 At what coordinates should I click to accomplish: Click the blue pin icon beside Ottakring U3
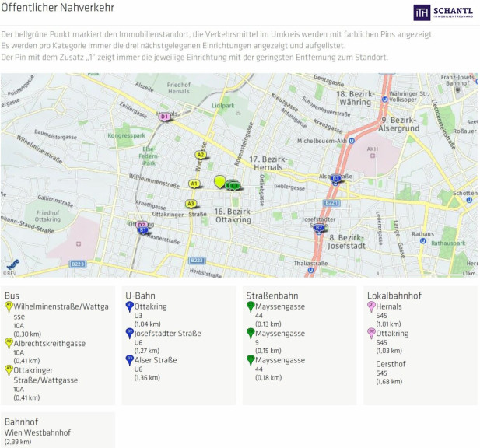click(130, 307)
